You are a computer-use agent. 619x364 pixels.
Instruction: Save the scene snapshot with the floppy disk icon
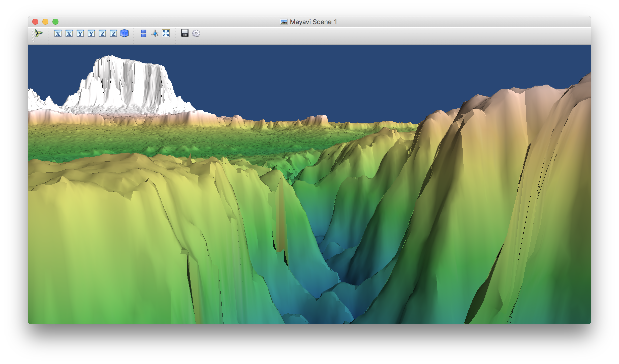185,33
